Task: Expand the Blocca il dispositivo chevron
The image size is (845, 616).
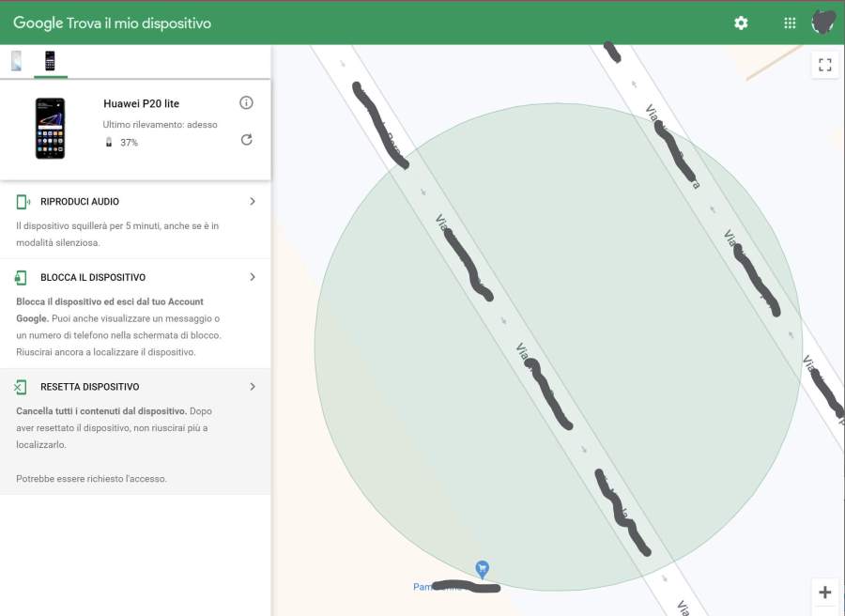Action: coord(253,278)
